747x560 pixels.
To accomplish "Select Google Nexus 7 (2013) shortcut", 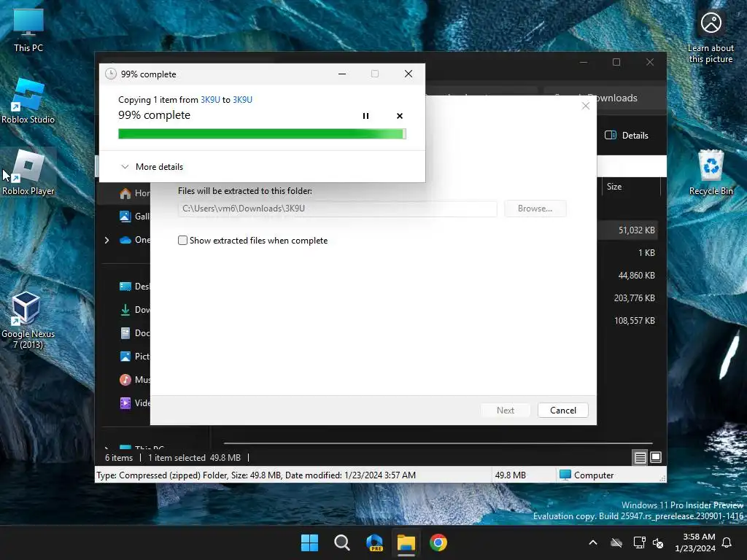I will coord(28,321).
